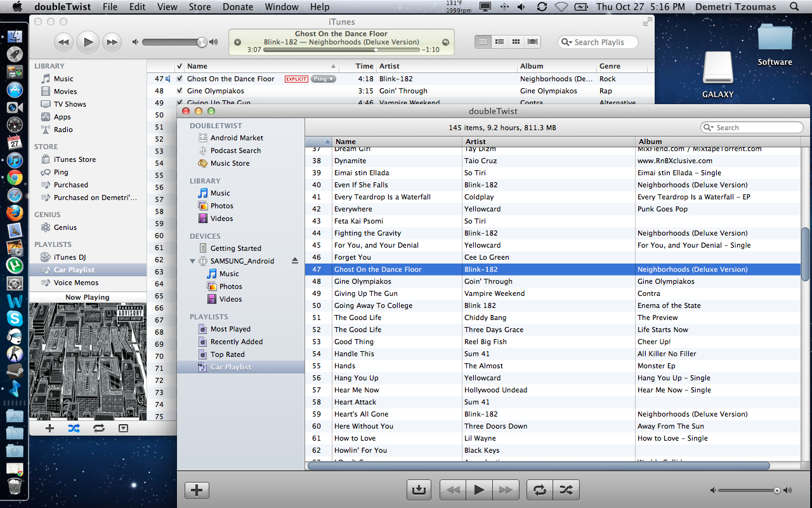Click the iTunes play button
Image resolution: width=812 pixels, height=508 pixels.
[88, 43]
